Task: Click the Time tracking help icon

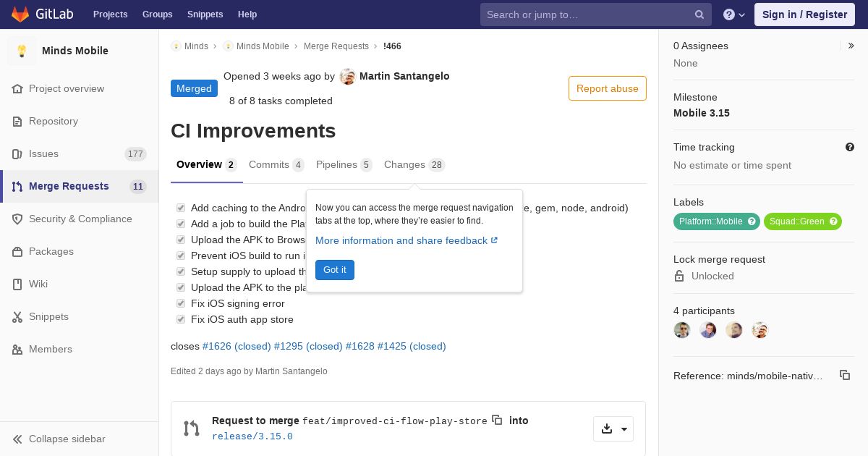Action: click(x=850, y=147)
